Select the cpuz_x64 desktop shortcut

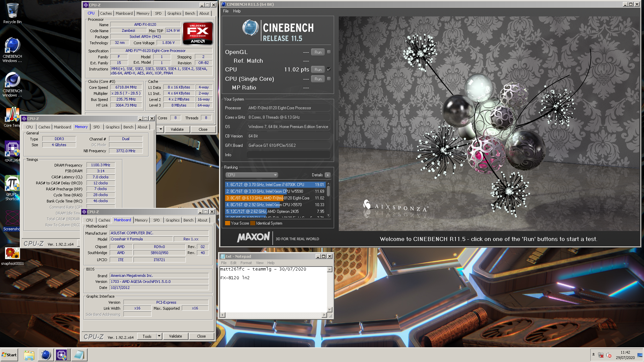[x=12, y=152]
